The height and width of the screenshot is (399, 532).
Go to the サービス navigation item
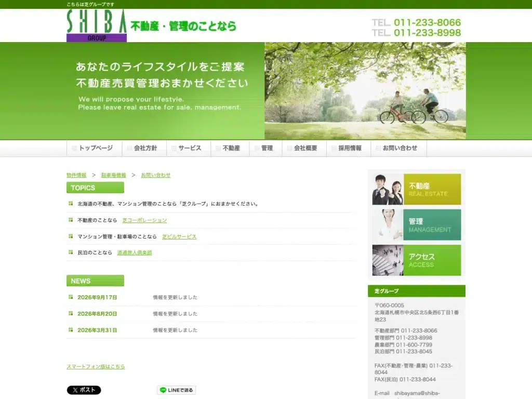(189, 148)
